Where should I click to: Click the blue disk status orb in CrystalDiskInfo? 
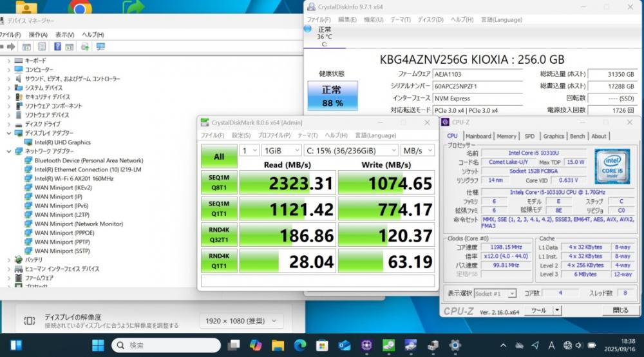[x=308, y=29]
